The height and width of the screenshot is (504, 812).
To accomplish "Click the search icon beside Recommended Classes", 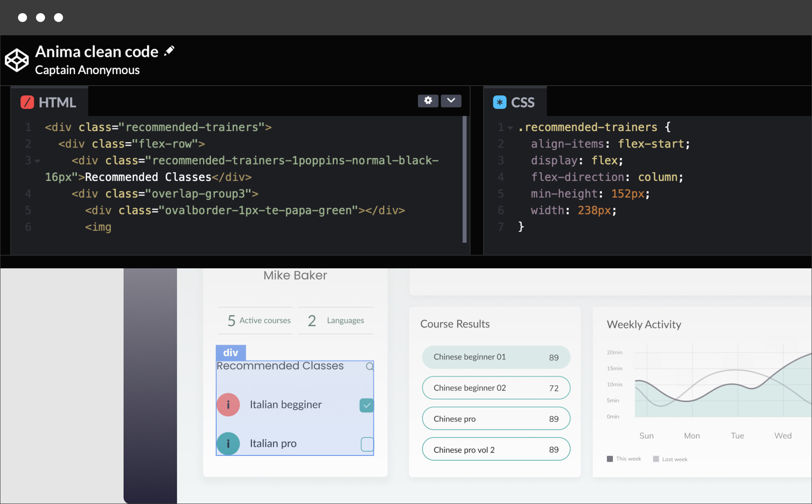I will pyautogui.click(x=370, y=366).
